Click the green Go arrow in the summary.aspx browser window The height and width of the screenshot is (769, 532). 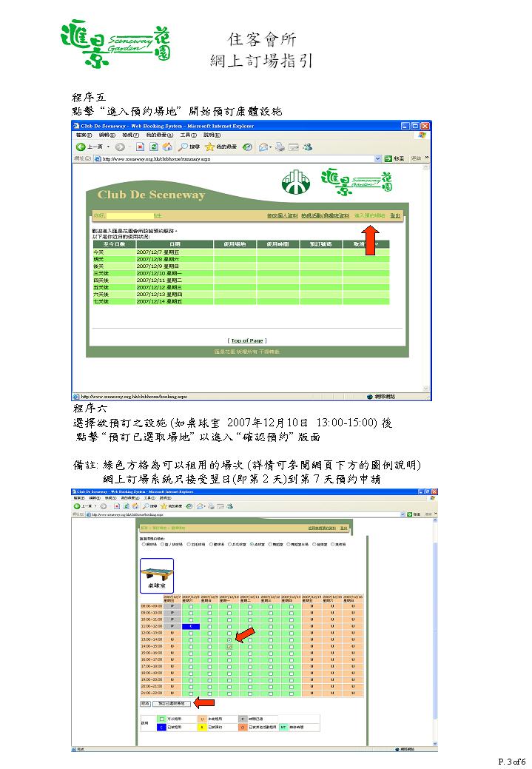coord(388,158)
